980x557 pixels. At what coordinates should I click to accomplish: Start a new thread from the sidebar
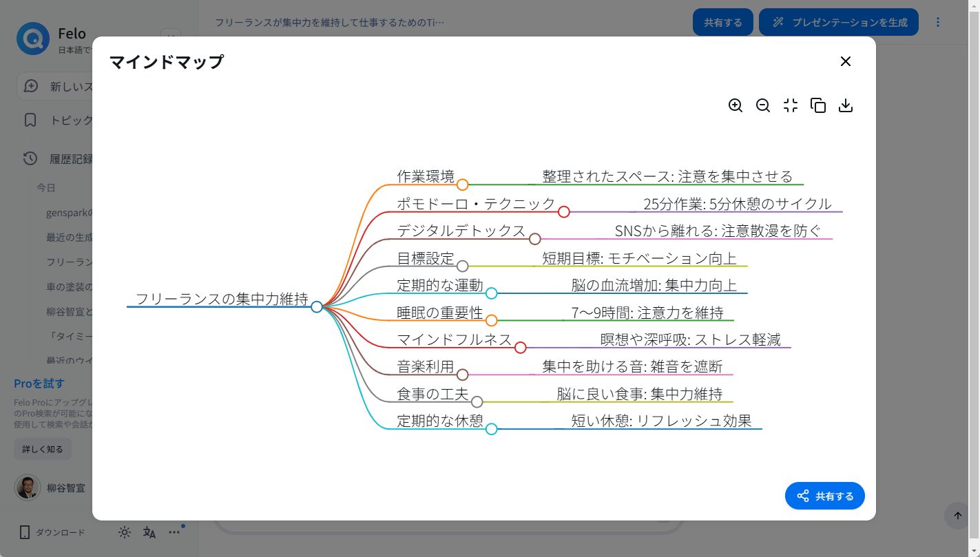click(30, 86)
